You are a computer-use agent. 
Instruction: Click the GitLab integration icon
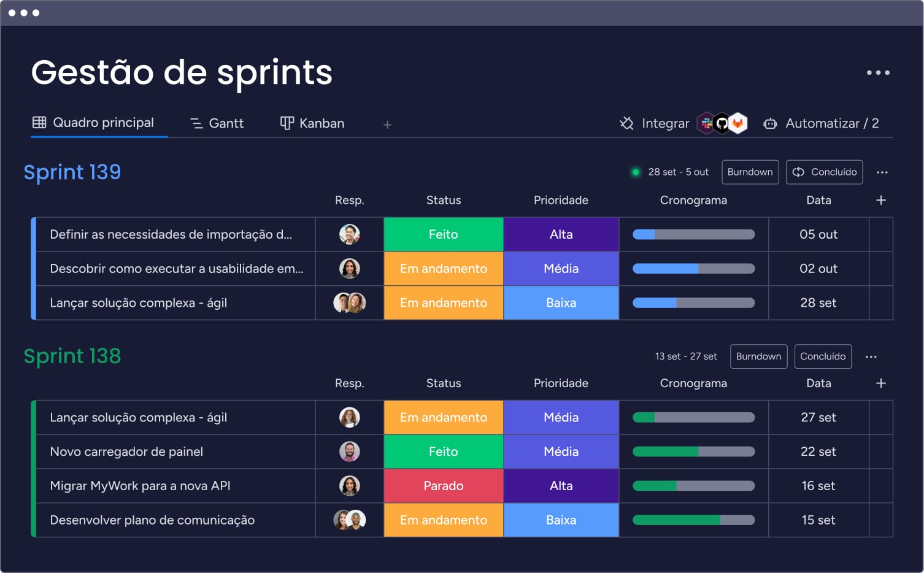point(738,123)
